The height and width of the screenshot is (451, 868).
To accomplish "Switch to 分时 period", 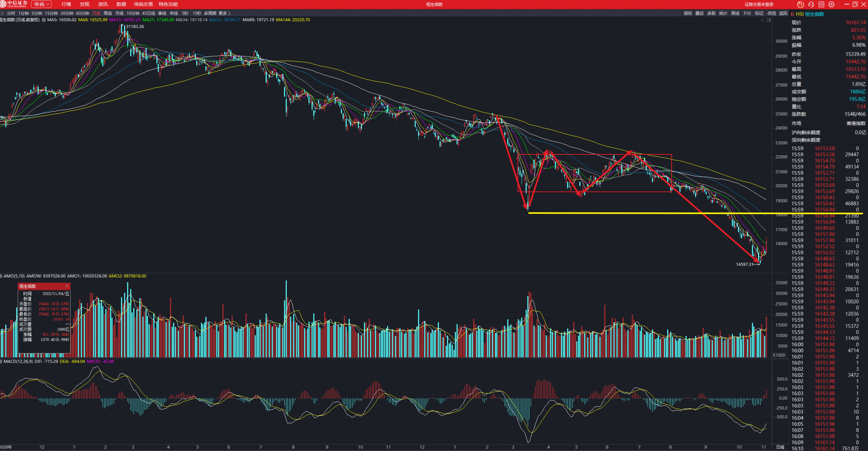I will [x=11, y=13].
